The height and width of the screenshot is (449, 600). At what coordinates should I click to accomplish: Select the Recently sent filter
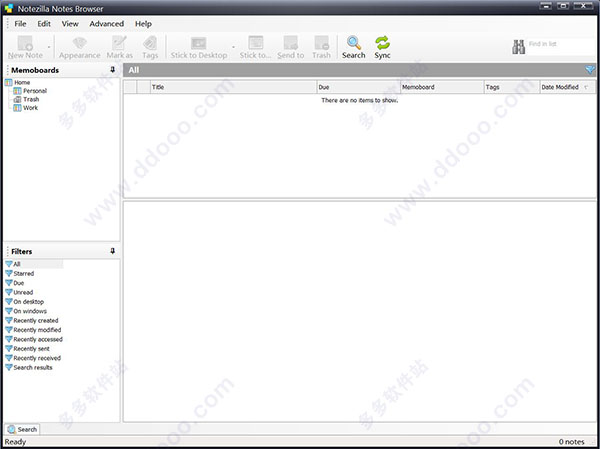(x=31, y=348)
